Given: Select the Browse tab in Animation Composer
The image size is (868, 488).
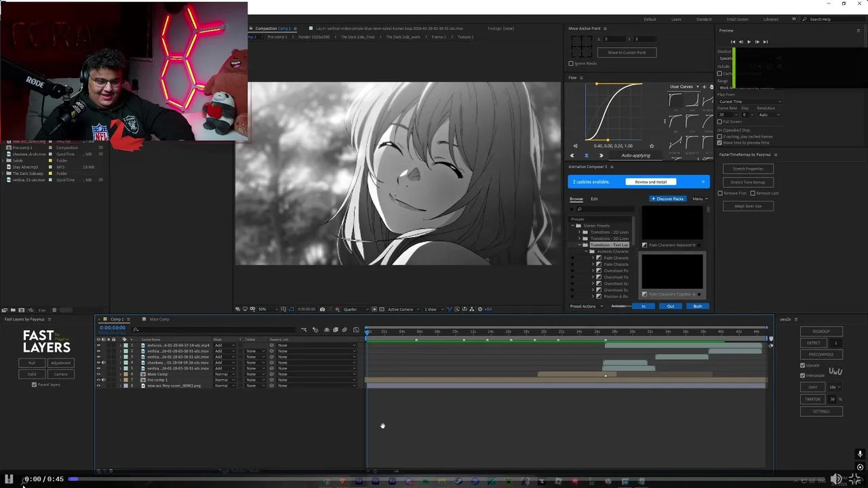Looking at the screenshot, I should [576, 199].
